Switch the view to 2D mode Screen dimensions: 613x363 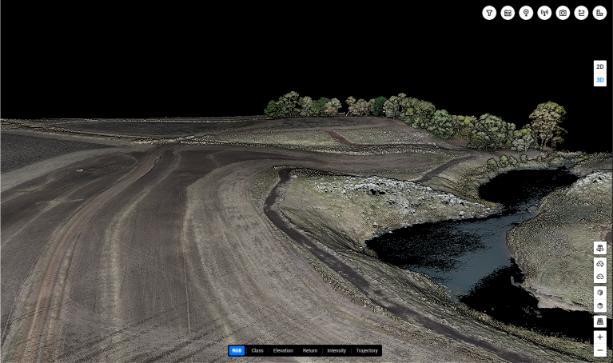tap(600, 67)
